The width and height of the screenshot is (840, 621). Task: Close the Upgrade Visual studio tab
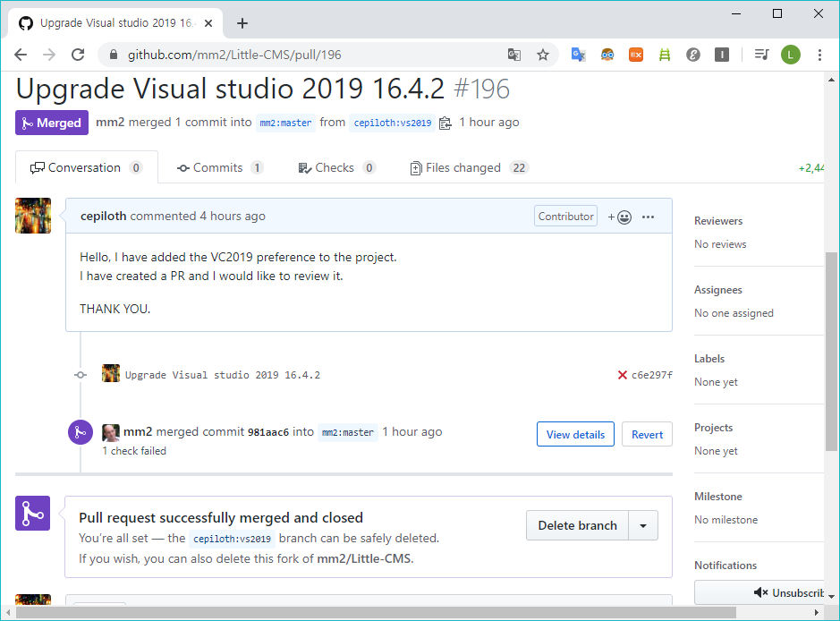click(208, 23)
